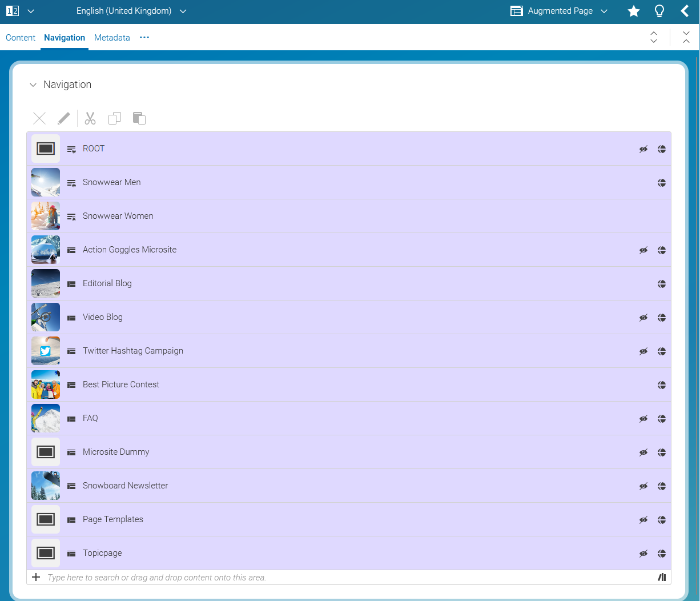
Task: Switch to the Metadata tab
Action: tap(112, 38)
